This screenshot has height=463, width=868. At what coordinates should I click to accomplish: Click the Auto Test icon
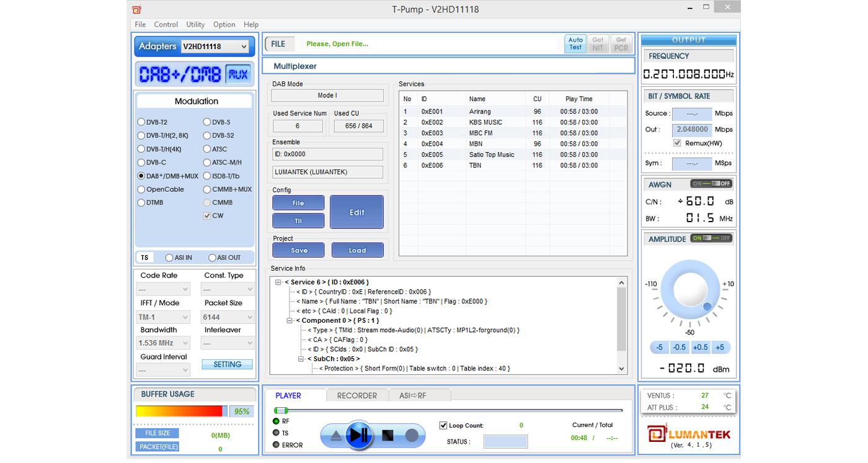[x=575, y=44]
